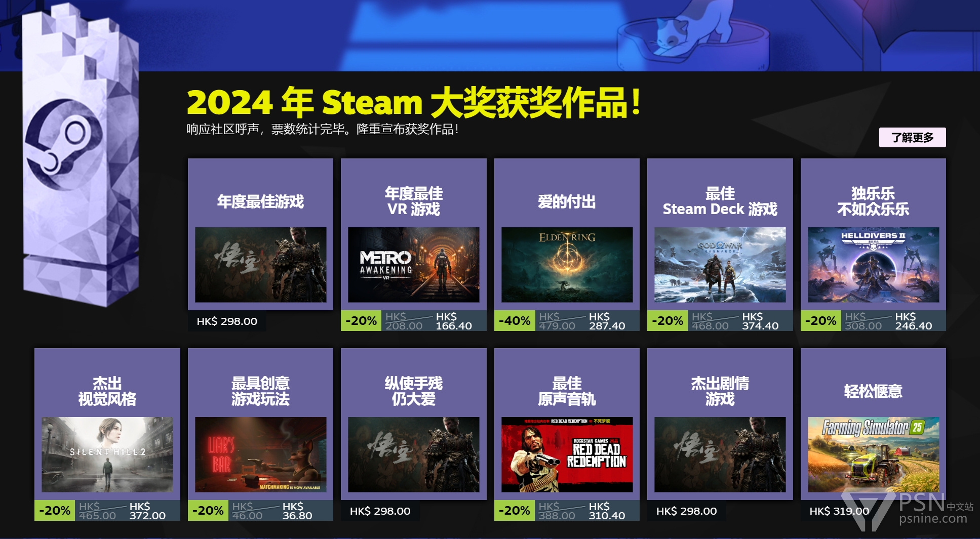
Task: Select the Silent Hill 2 thumbnail
Action: pyautogui.click(x=107, y=454)
